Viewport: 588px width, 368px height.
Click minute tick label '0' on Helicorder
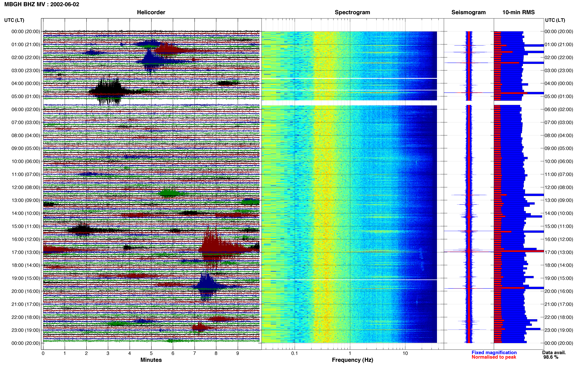[43, 353]
